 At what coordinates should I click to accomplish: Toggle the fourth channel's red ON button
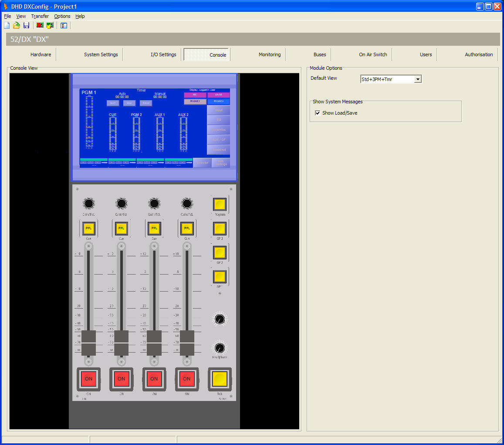coord(187,379)
